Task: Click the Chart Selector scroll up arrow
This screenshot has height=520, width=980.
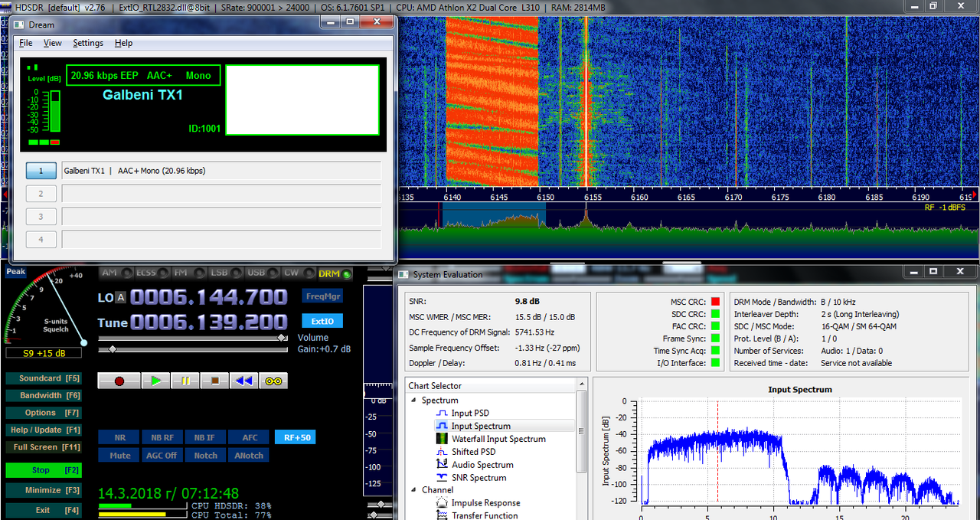Action: [x=583, y=384]
